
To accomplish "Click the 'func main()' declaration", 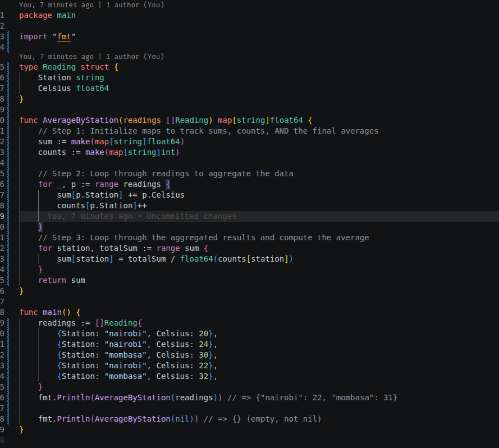I will (50, 312).
